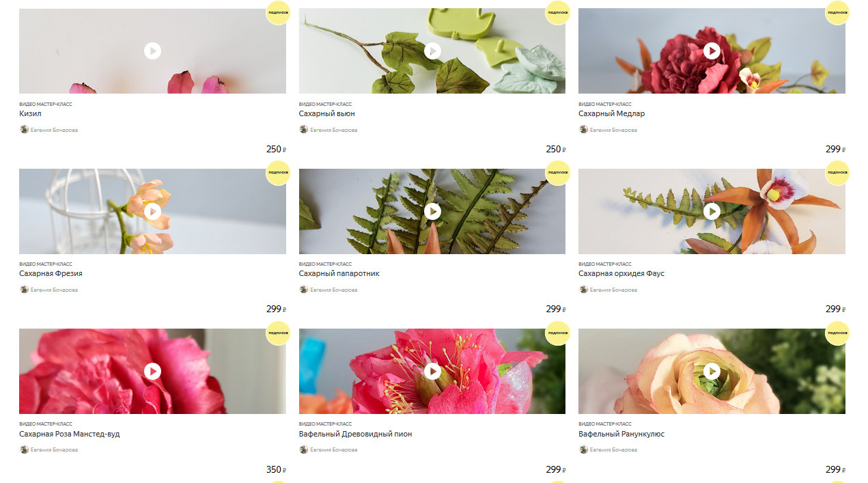Open the Сахарная орхидея Фаус title link
This screenshot has width=868, height=483.
(621, 273)
